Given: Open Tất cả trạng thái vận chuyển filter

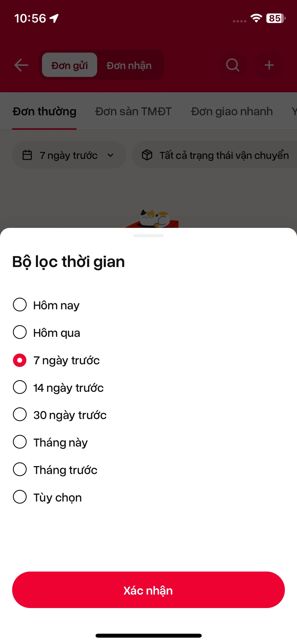Looking at the screenshot, I should (x=224, y=155).
